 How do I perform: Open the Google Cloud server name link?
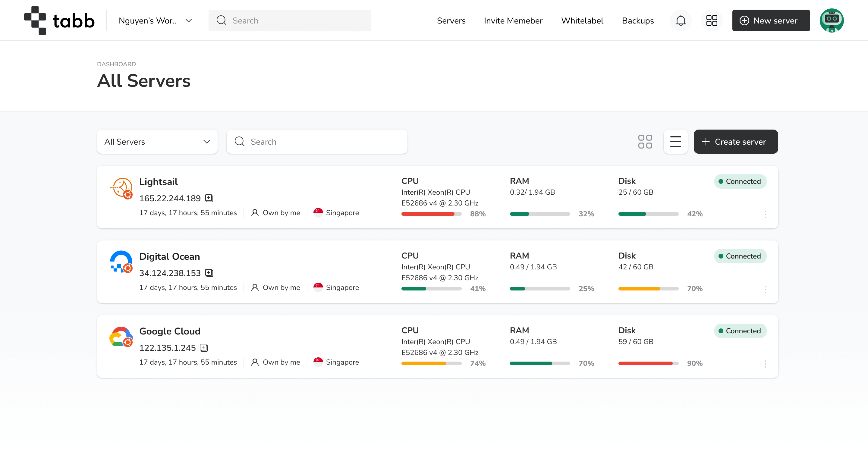pos(170,331)
